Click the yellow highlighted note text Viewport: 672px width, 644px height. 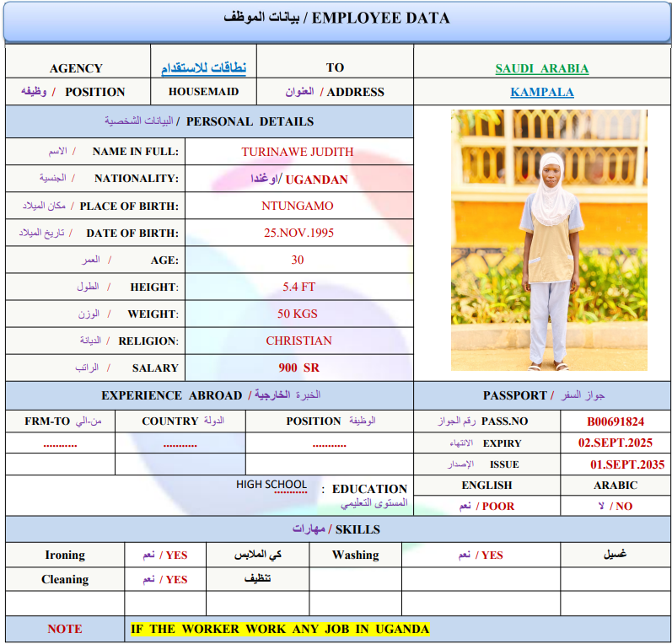point(279,629)
